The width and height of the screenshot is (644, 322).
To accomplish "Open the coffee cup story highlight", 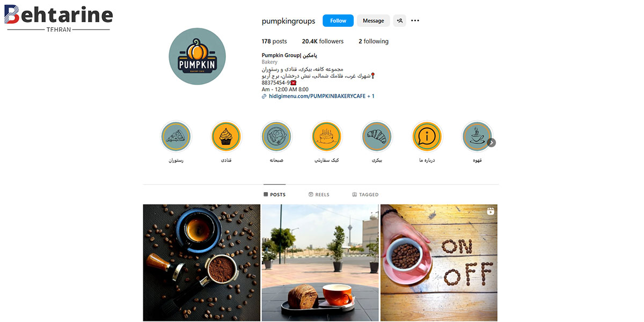I will [477, 136].
